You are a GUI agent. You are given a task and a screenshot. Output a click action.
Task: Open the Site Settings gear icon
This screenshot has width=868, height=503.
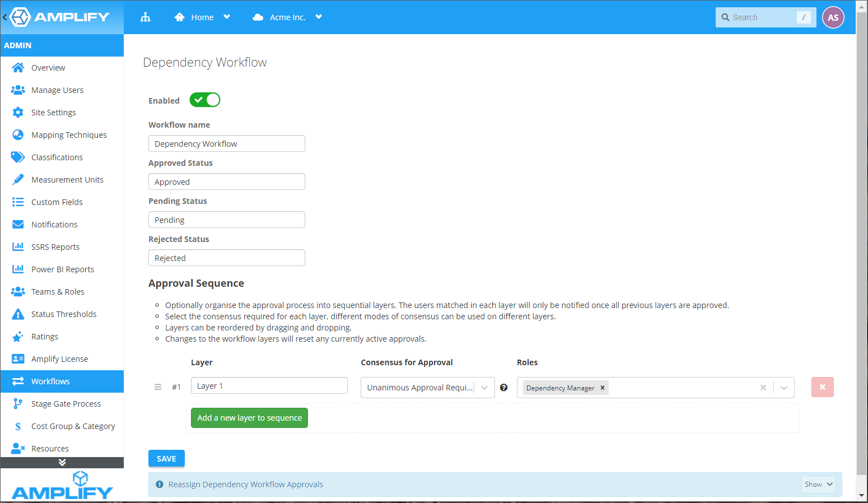pyautogui.click(x=18, y=112)
